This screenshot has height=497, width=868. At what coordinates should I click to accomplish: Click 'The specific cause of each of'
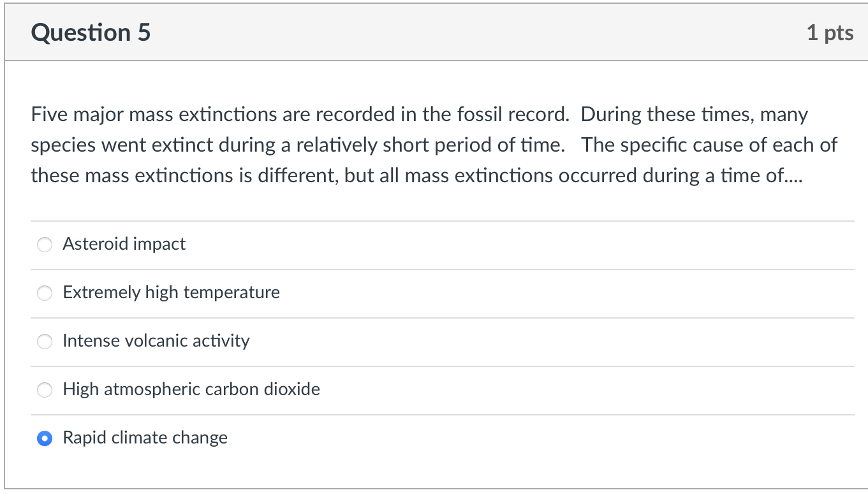coord(709,145)
